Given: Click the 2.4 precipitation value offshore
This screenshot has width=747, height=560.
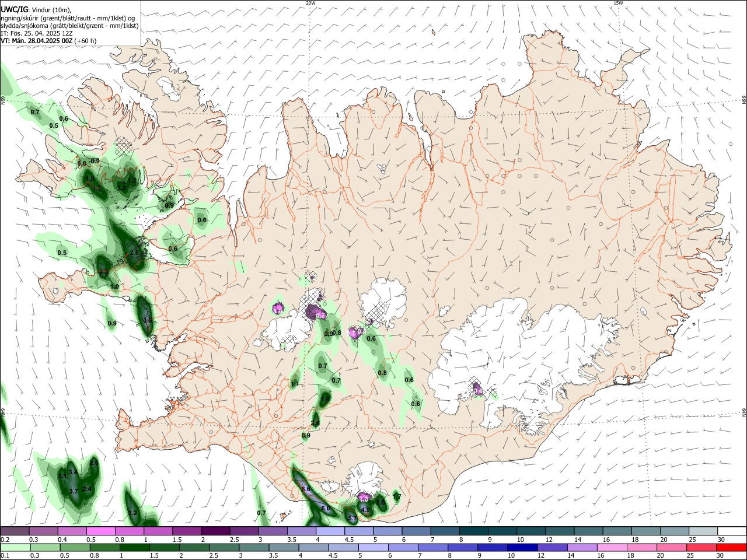Looking at the screenshot, I should pyautogui.click(x=88, y=489).
